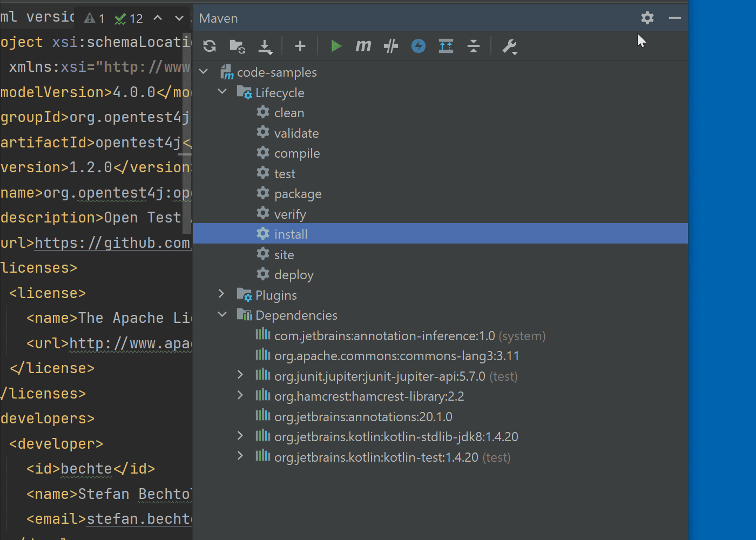The image size is (756, 540).
Task: Expand all items in Maven tree
Action: [446, 46]
